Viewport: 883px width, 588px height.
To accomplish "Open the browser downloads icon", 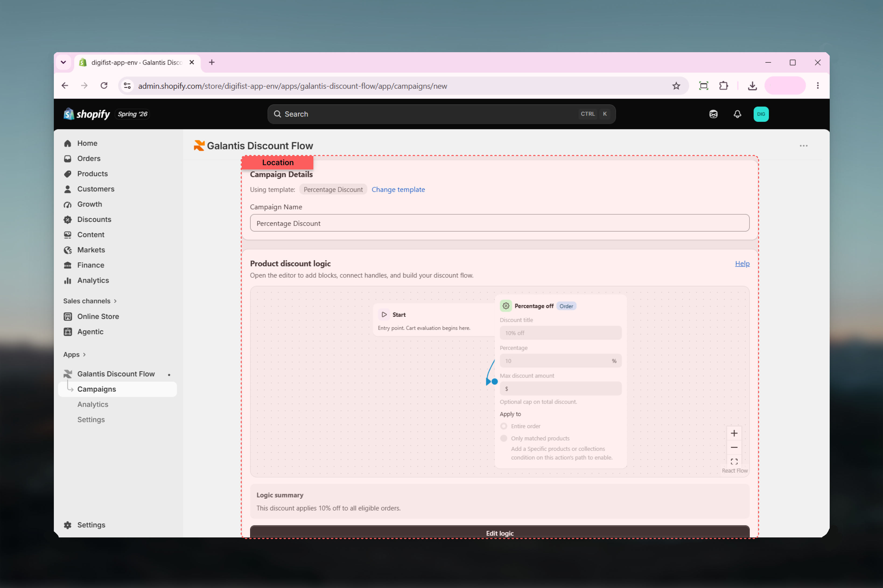I will click(x=752, y=86).
